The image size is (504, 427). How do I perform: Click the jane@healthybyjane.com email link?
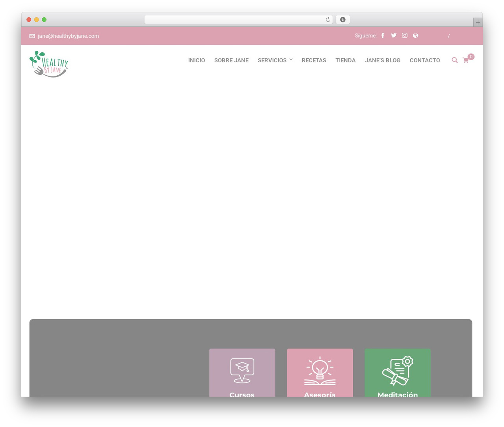[x=69, y=36]
